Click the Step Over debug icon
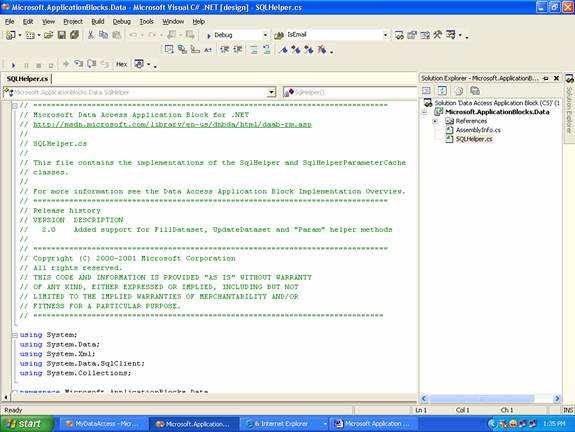 (x=91, y=64)
